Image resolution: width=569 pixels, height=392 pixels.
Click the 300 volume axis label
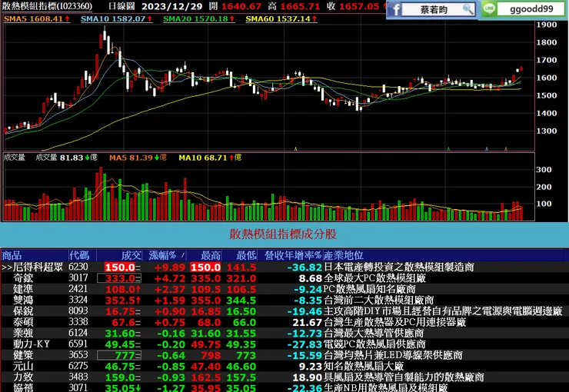(x=544, y=170)
